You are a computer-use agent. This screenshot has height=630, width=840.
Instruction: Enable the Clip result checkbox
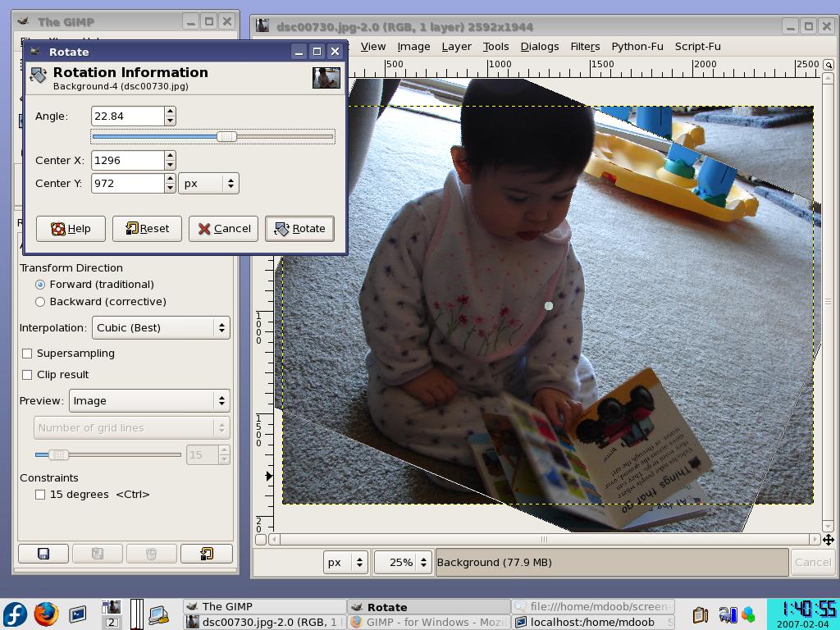click(x=27, y=375)
